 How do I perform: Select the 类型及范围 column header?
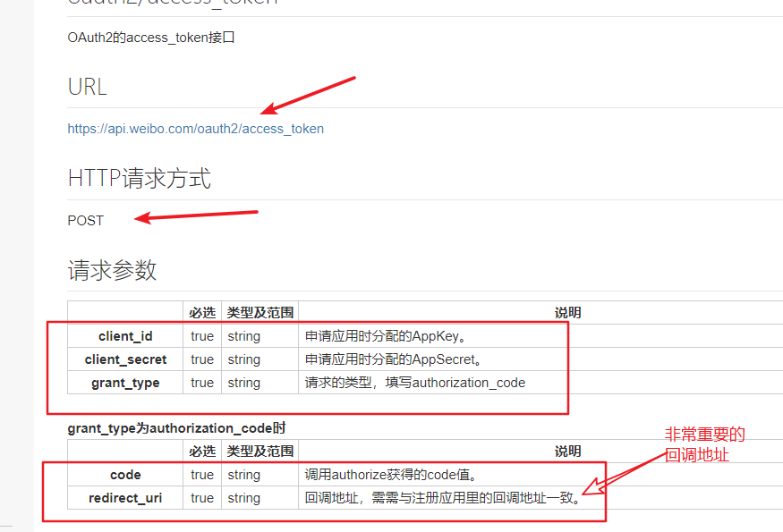click(243, 312)
